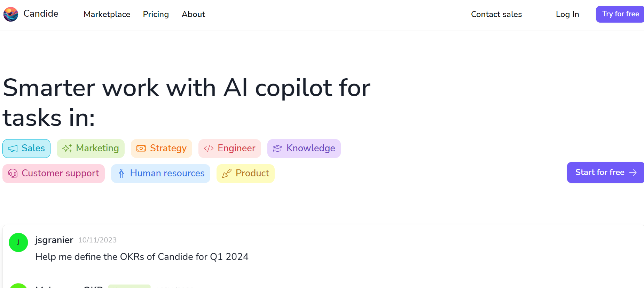Click the Log In link
644x288 pixels.
coord(567,14)
